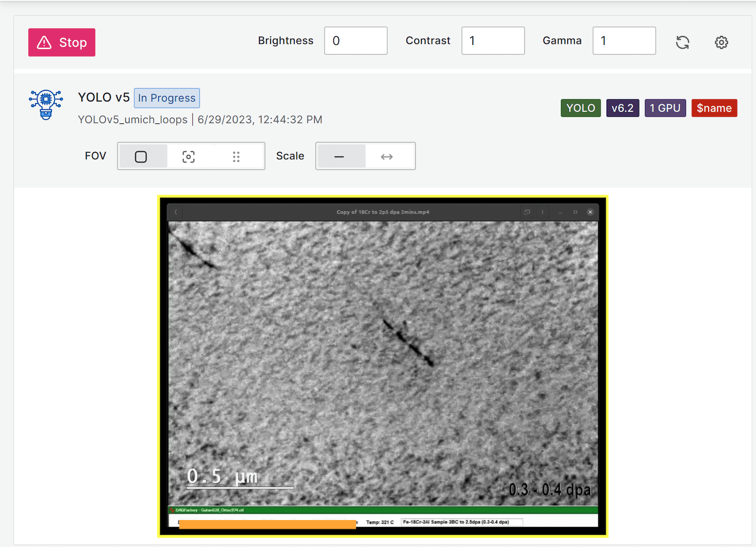This screenshot has height=547, width=756.
Task: Click the back chevron in the video titlebar
Action: [175, 212]
